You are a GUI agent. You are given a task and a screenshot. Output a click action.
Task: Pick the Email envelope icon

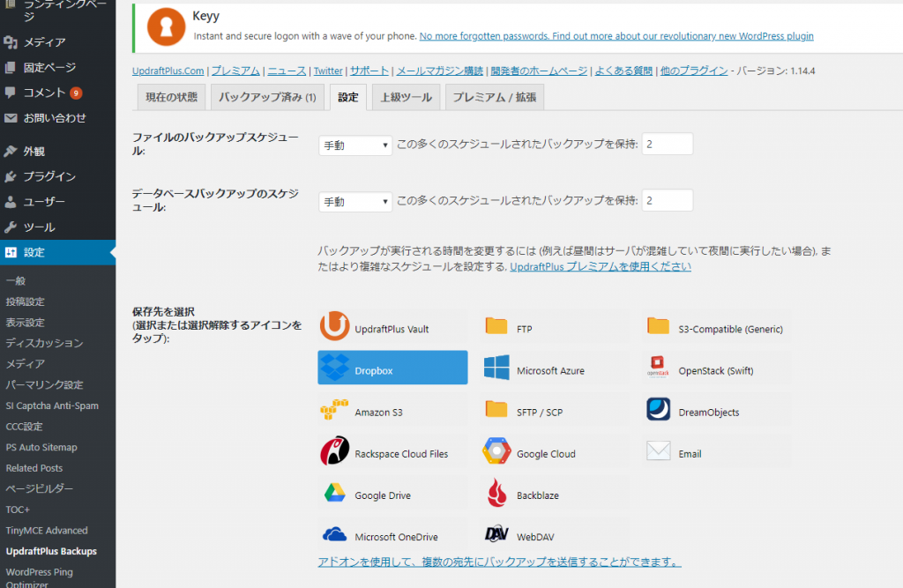pyautogui.click(x=658, y=451)
